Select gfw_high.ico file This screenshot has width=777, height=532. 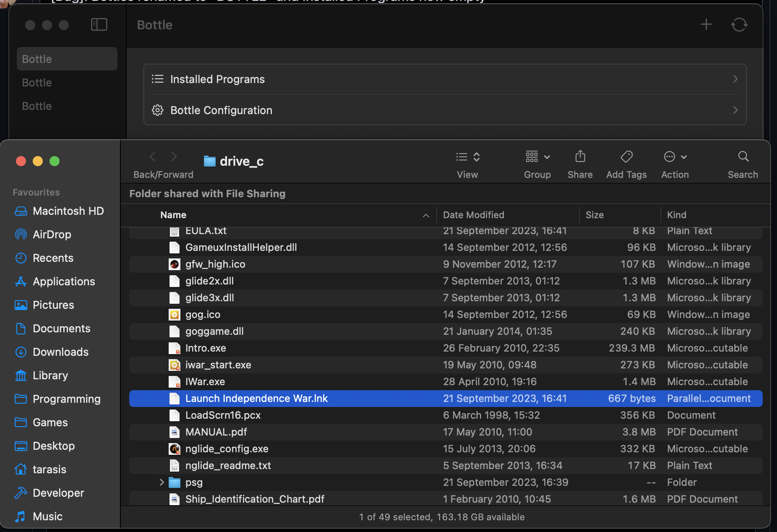[x=446, y=264]
